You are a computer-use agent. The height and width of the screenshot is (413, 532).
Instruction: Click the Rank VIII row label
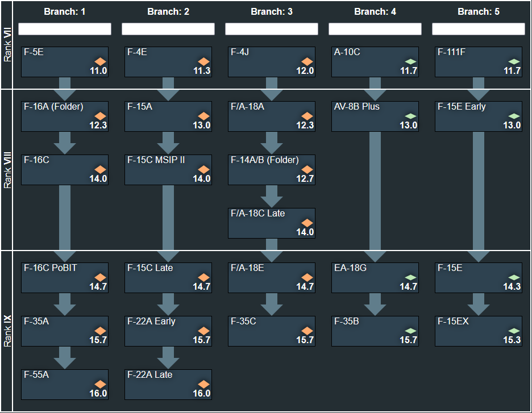point(7,170)
